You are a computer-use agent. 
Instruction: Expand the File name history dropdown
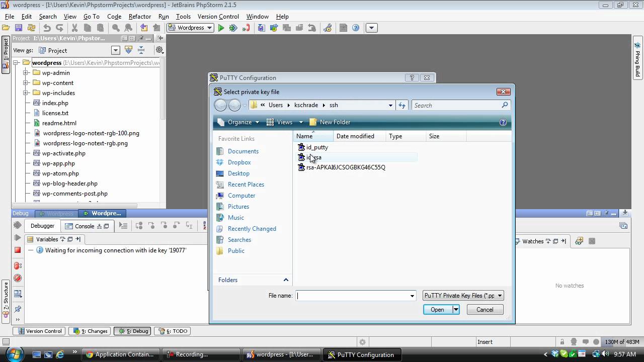(412, 296)
